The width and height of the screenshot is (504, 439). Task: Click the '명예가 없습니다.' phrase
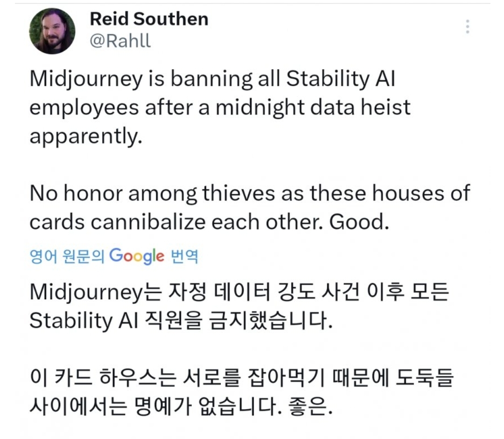click(x=207, y=406)
